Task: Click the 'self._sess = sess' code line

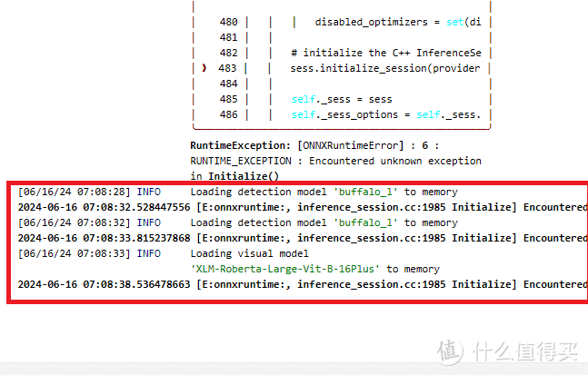Action: [x=342, y=99]
